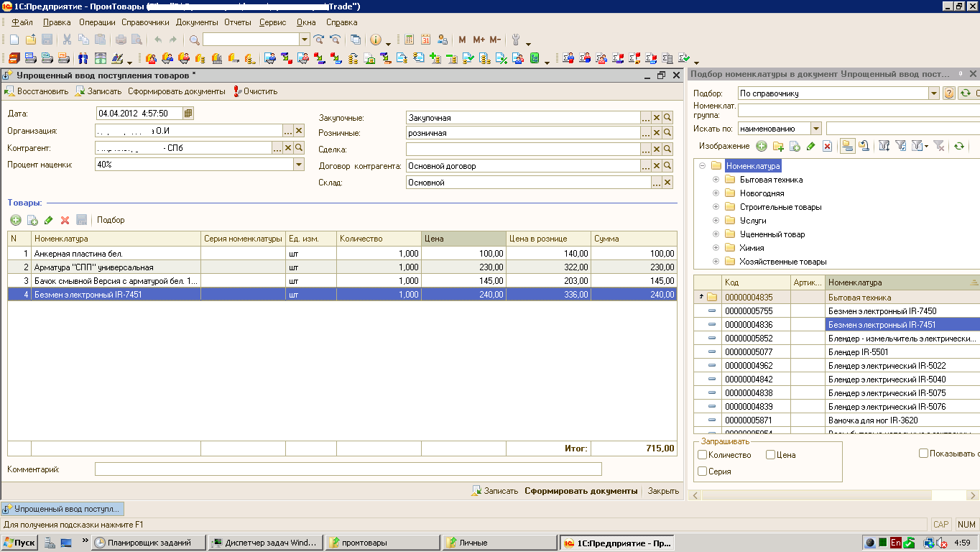Toggle the Показывать checkbox in Подбор panel
Image resolution: width=980 pixels, height=552 pixels.
coord(924,454)
